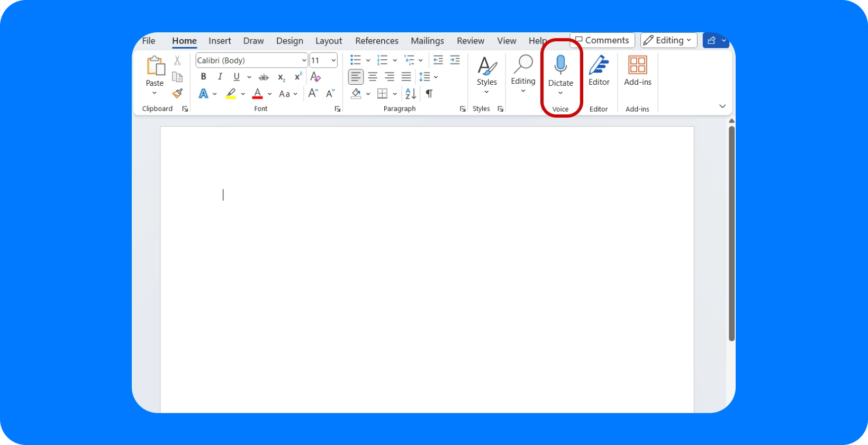Open the Add-ins grid icon
The image size is (868, 445).
pyautogui.click(x=638, y=65)
